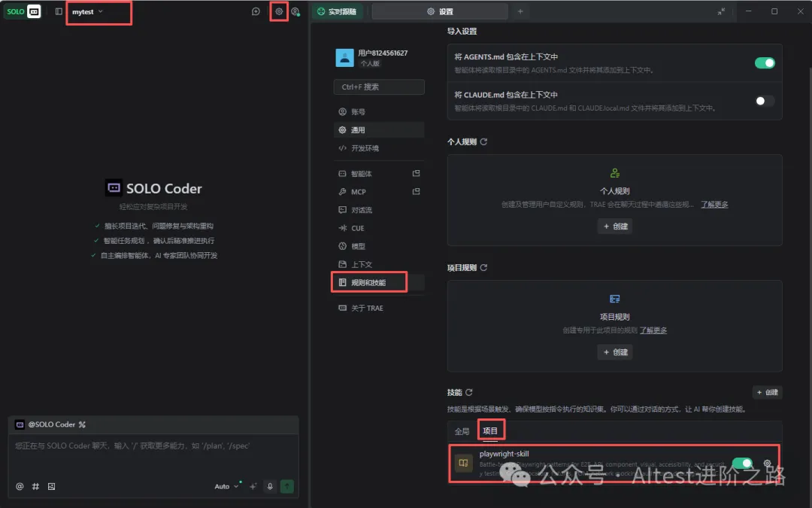
Task: Turn off the playwright-skill toggle
Action: (x=744, y=464)
